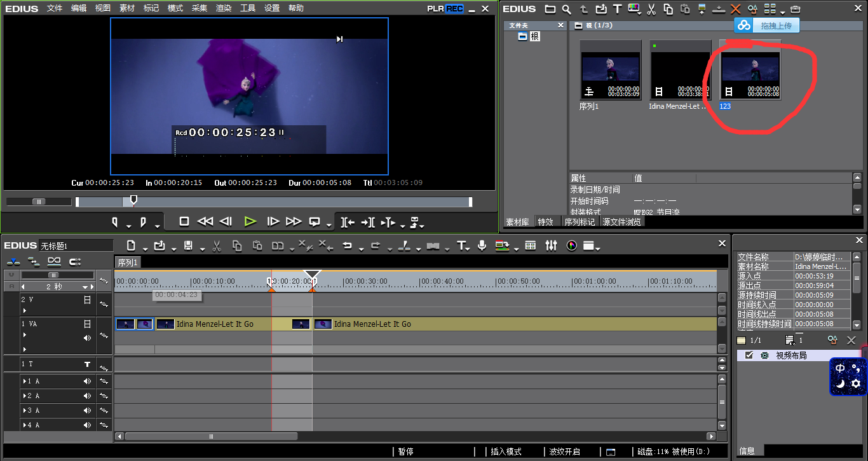This screenshot has height=461, width=868.
Task: Click the Copy icon in timeline toolbar
Action: point(237,245)
